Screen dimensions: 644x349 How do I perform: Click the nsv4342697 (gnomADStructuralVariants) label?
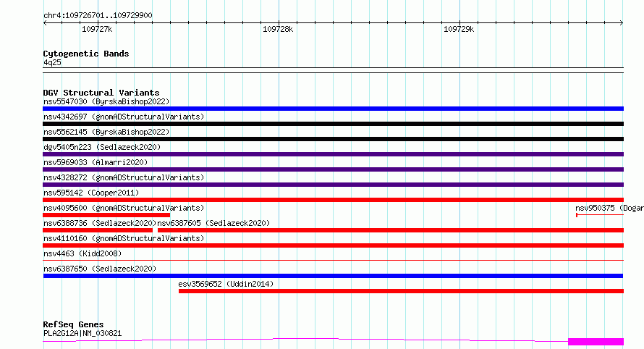124,117
